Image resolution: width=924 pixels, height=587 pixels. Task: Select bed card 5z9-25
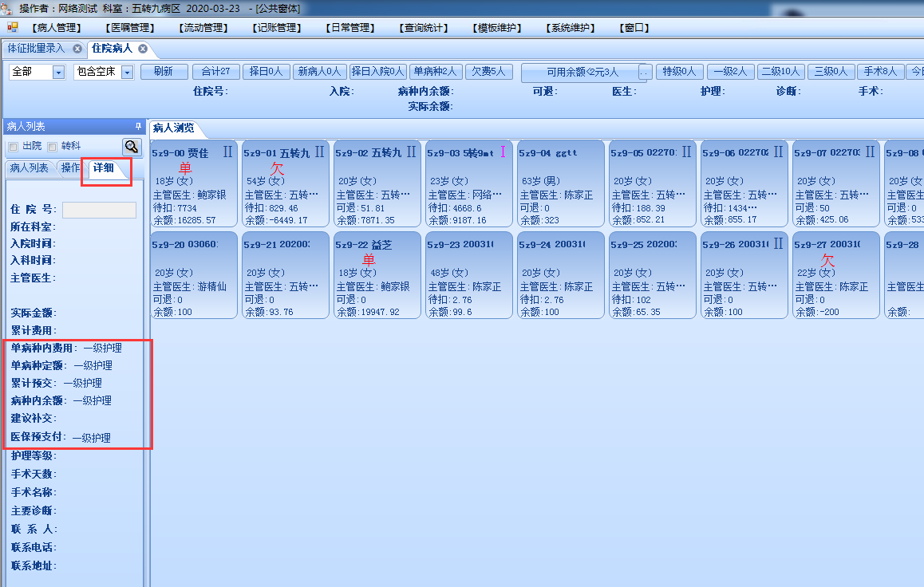point(653,275)
